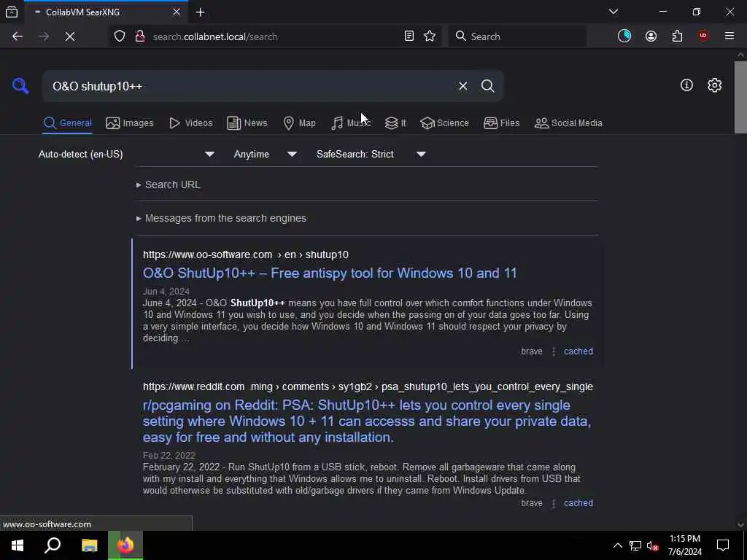
Task: Switch to Files search tab
Action: click(x=502, y=122)
